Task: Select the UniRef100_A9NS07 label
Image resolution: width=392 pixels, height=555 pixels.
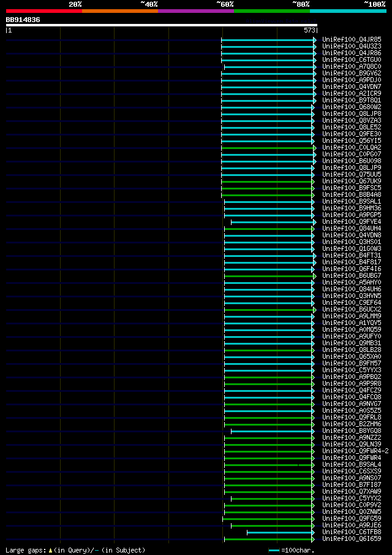Action: coord(352,478)
